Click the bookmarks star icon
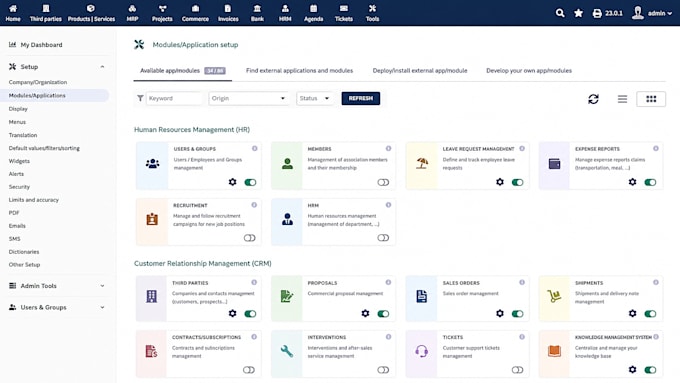 click(578, 13)
